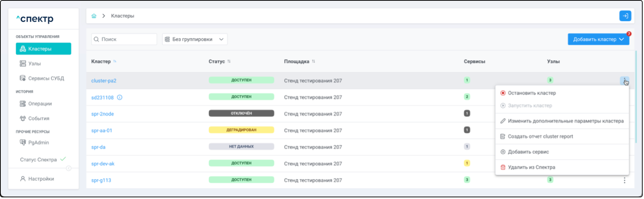
Task: Select Остановить кластер from context menu
Action: (x=531, y=93)
